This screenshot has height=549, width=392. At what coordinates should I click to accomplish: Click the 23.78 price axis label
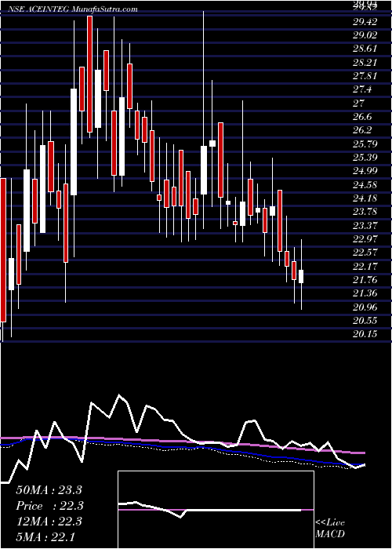click(365, 212)
